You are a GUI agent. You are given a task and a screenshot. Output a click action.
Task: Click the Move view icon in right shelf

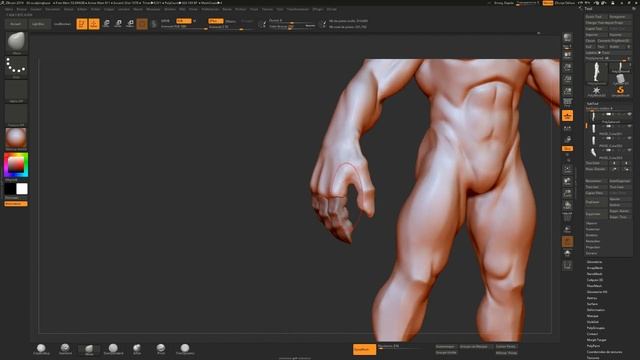coord(567,181)
